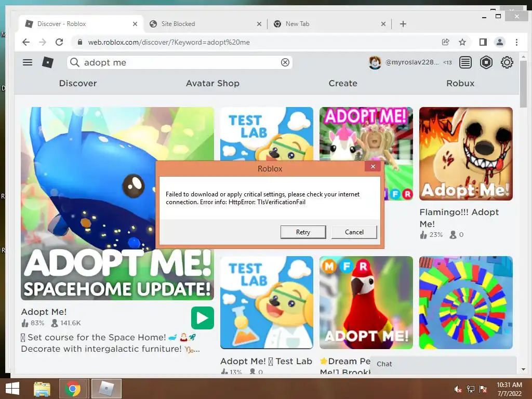
Task: Open the network tray icon
Action: (471, 389)
